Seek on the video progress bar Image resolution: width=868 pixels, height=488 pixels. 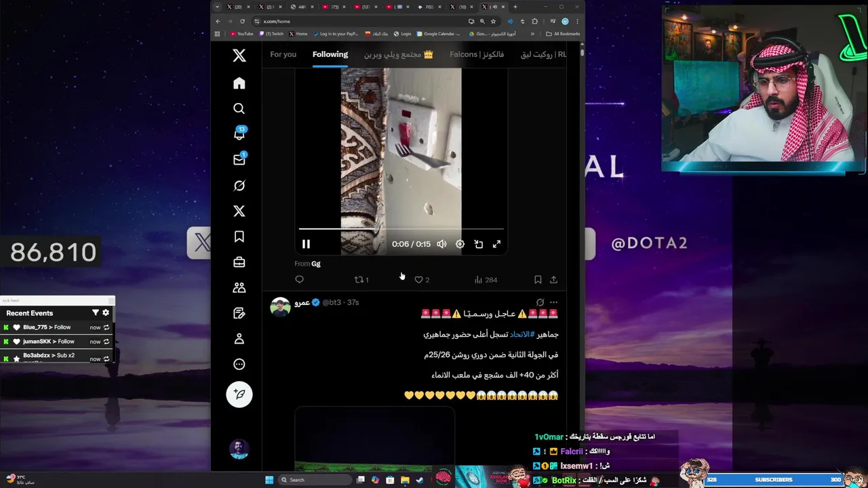pos(401,229)
